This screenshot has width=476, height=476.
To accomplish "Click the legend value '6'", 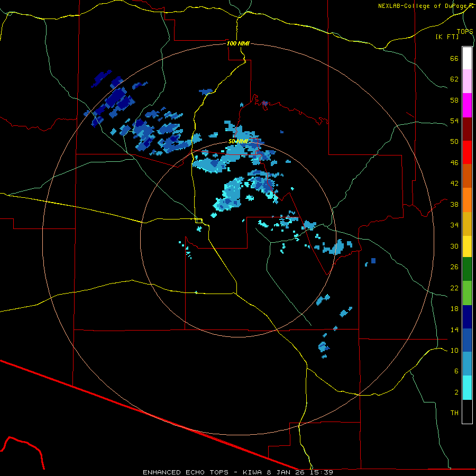I will tap(456, 371).
